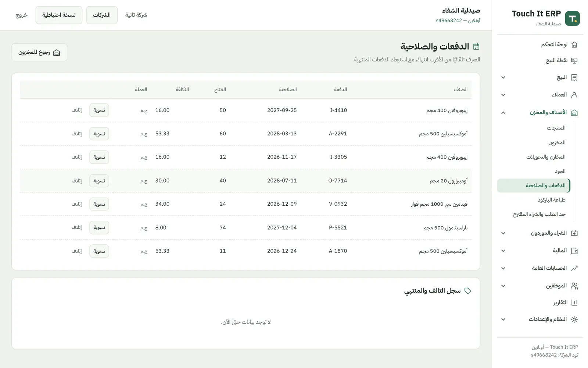Open الجرد submenu item
The width and height of the screenshot is (588, 368).
[560, 171]
